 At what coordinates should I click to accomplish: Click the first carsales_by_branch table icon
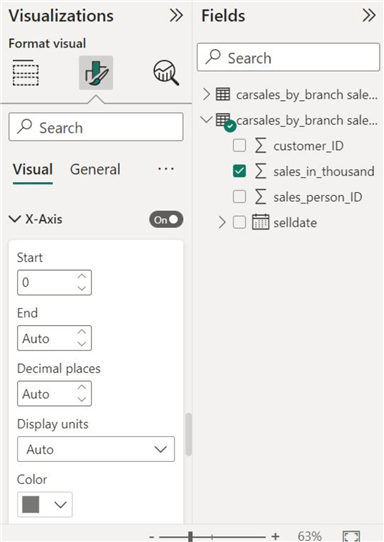pyautogui.click(x=223, y=94)
